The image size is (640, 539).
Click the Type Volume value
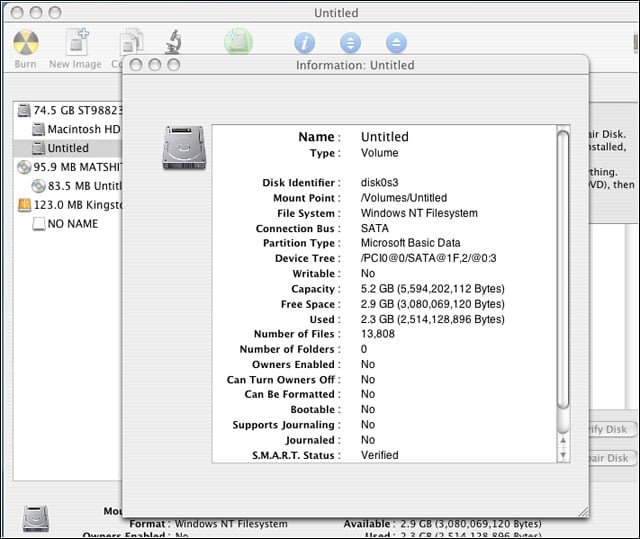click(x=380, y=153)
